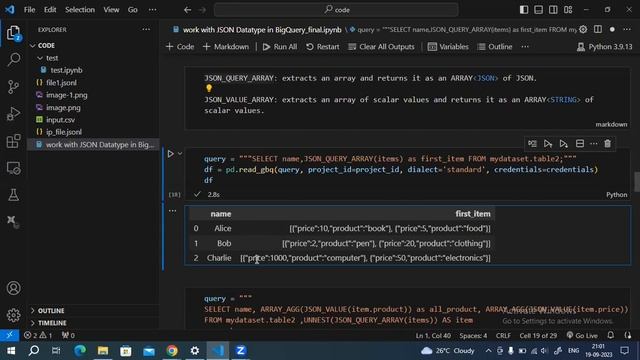
Task: Open notebook settings gear in editor title
Action: coord(583,29)
